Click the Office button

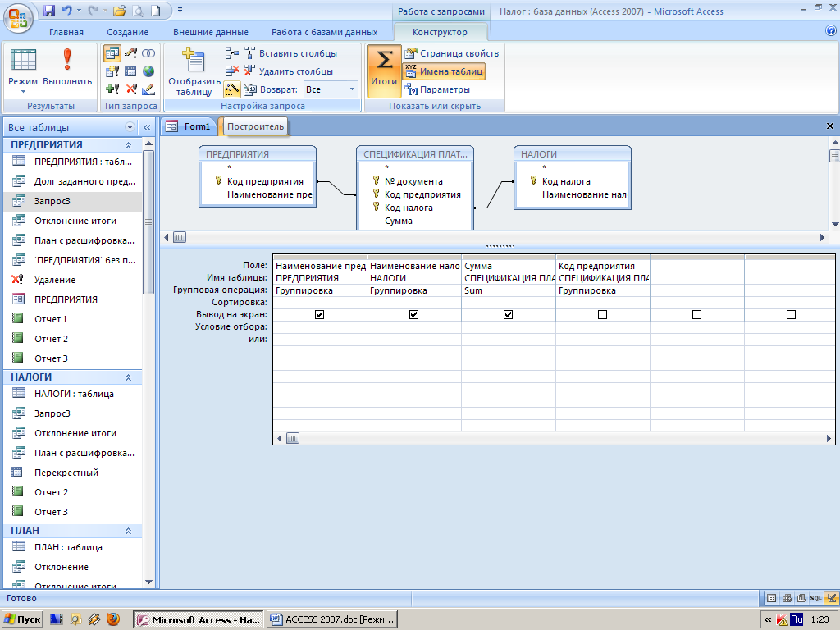(18, 18)
